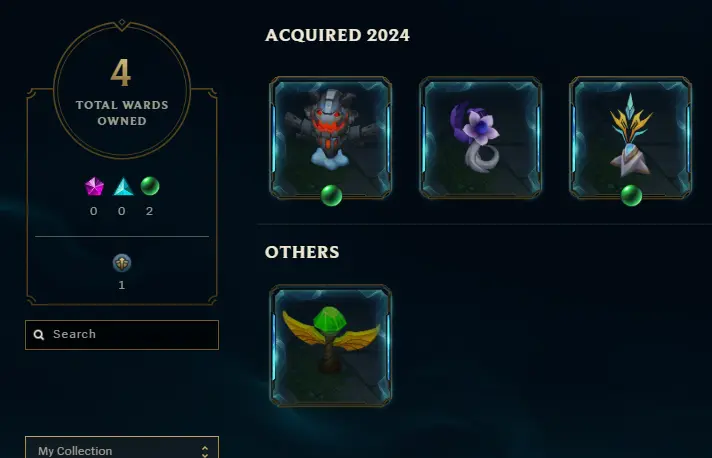Select the purple flower ward skin

pyautogui.click(x=480, y=138)
